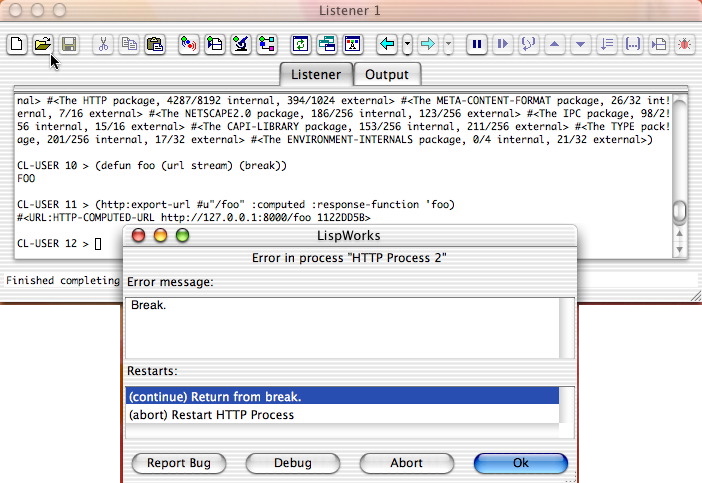Click the Copy icon
Viewport: 702px width, 483px height.
[x=129, y=44]
